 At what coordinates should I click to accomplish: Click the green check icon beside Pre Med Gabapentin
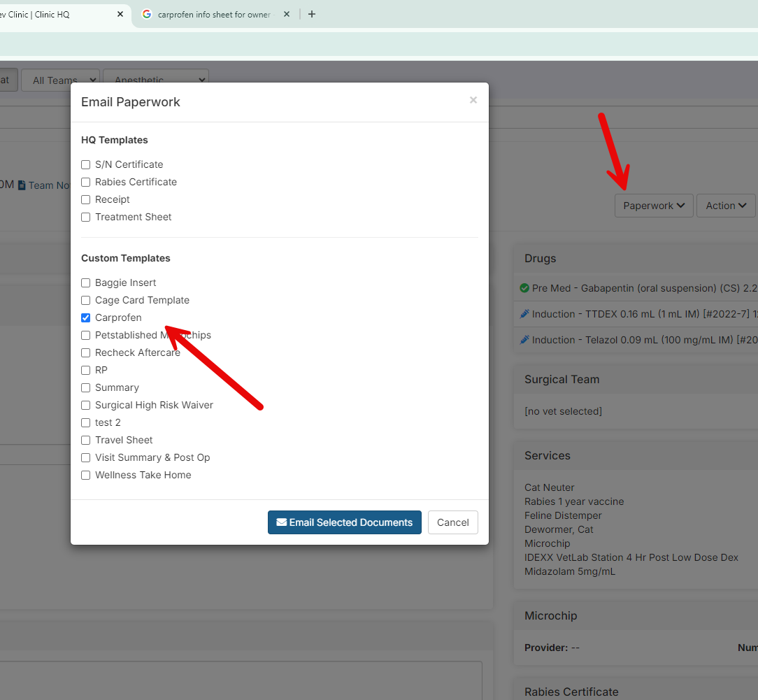coord(524,288)
